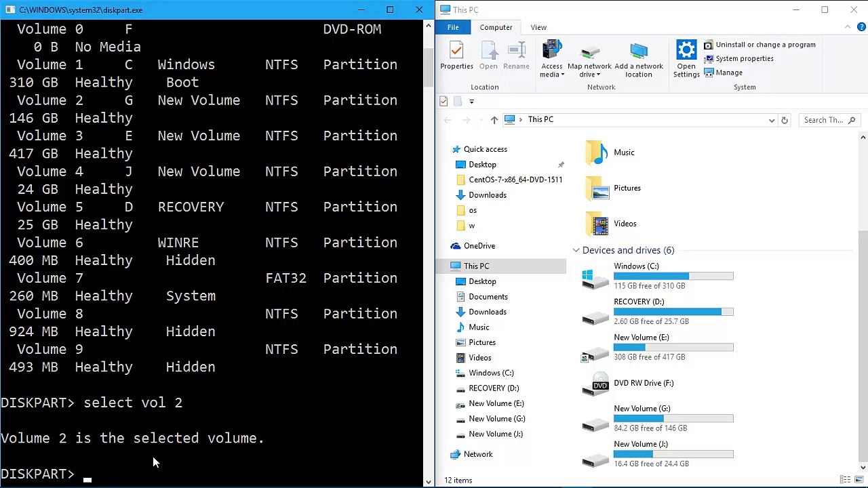The image size is (868, 488).
Task: Click System properties in ribbon
Action: pyautogui.click(x=738, y=58)
